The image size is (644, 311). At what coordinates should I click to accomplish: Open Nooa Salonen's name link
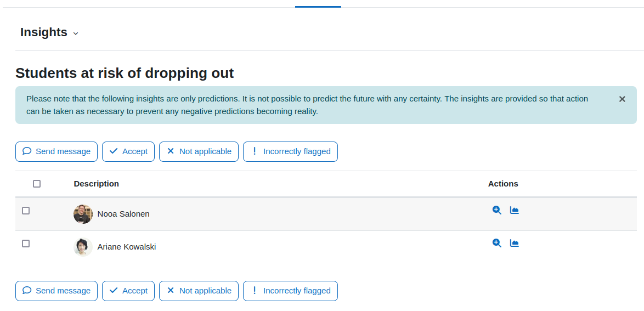pos(123,214)
